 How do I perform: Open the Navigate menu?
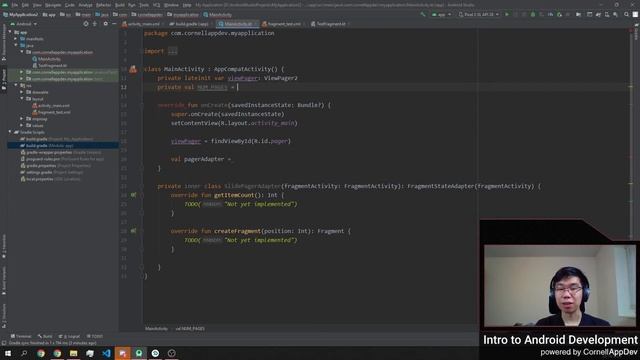pos(53,5)
